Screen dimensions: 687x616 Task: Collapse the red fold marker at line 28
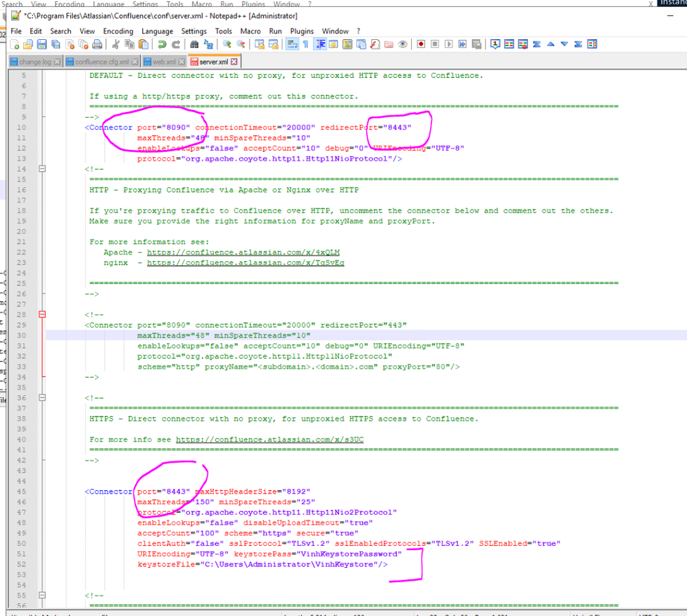point(42,314)
